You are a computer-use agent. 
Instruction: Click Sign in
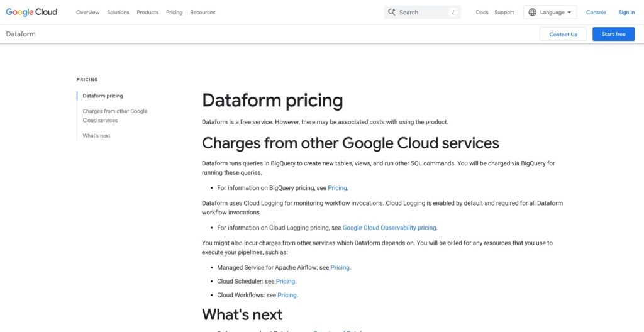[626, 13]
